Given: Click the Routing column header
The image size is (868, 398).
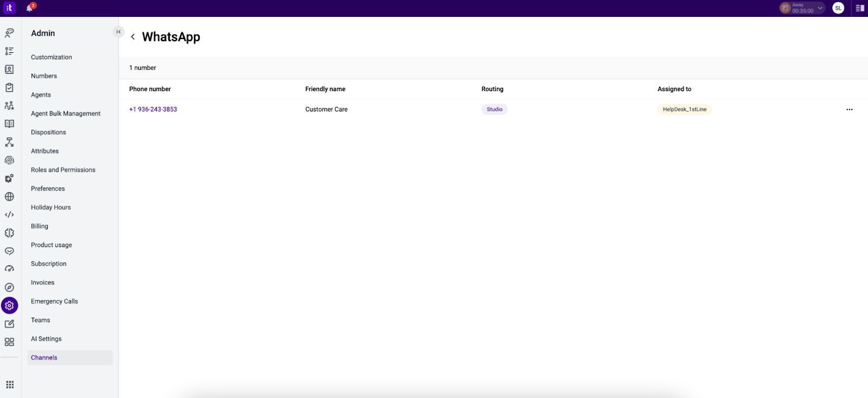Looking at the screenshot, I should (x=493, y=89).
